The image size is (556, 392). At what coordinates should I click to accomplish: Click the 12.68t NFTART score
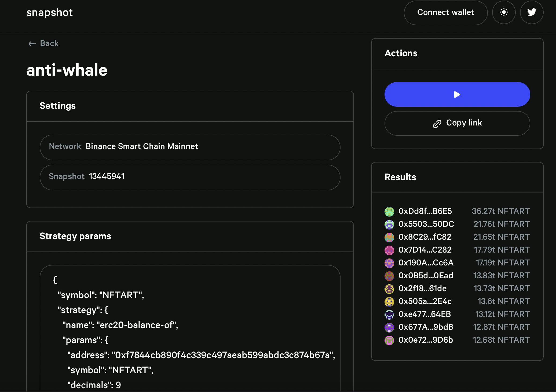pos(501,340)
